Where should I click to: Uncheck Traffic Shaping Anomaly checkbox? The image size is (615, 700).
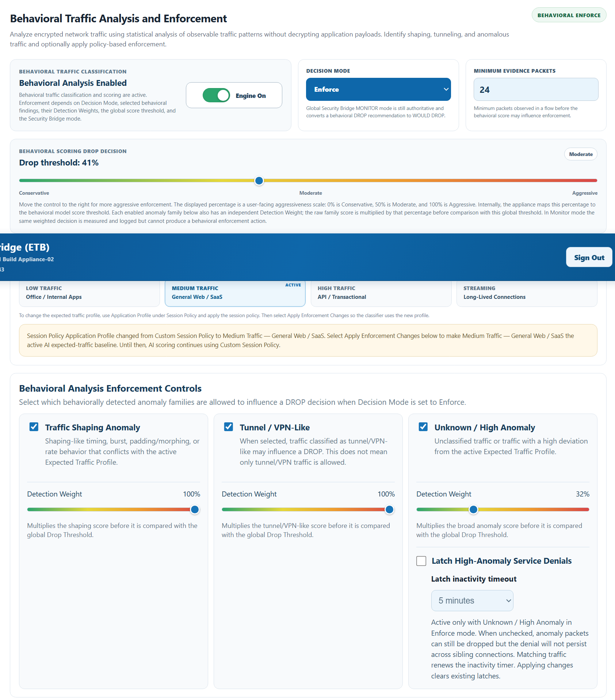(34, 427)
